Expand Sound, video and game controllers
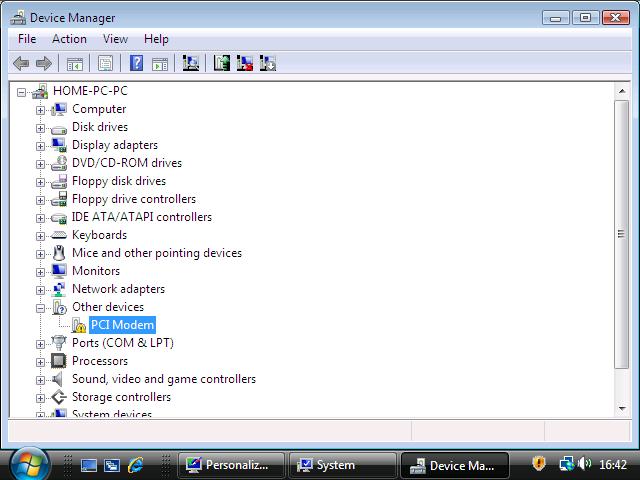 click(x=40, y=380)
